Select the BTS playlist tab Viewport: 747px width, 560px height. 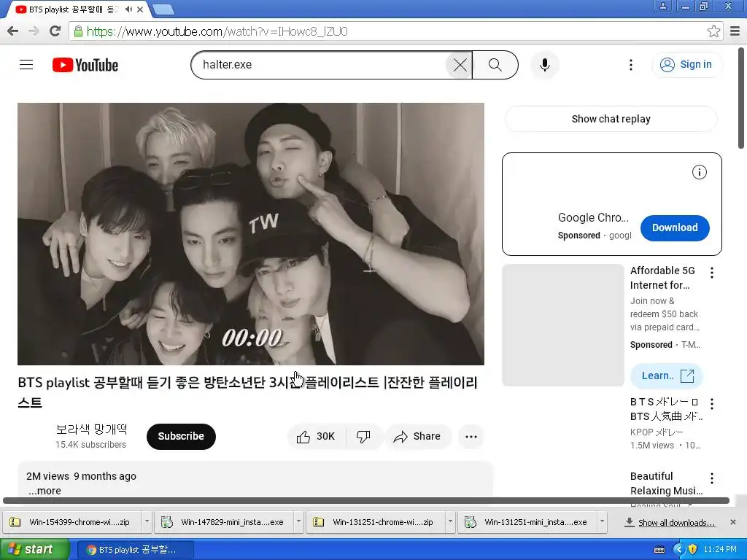click(x=71, y=9)
